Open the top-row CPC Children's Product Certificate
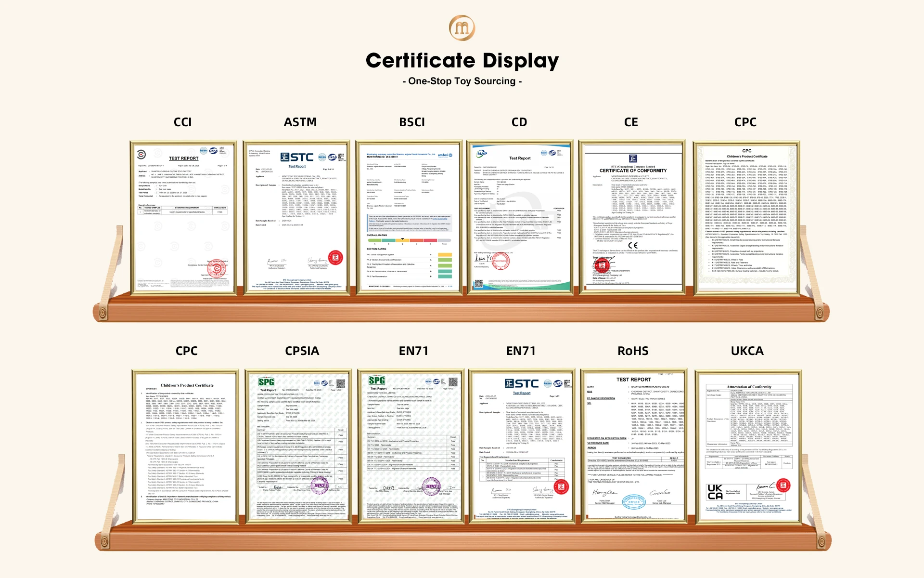 point(746,218)
